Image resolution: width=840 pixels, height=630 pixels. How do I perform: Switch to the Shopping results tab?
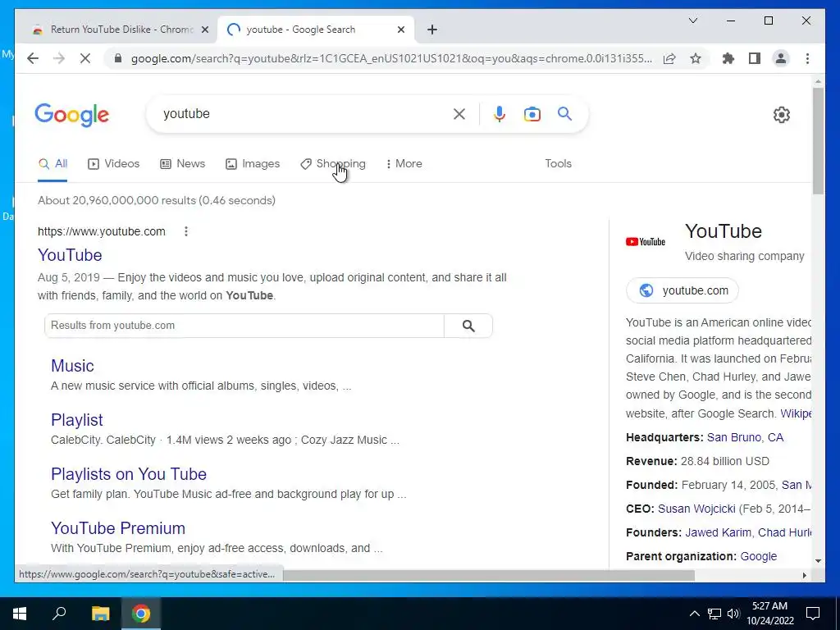(333, 164)
